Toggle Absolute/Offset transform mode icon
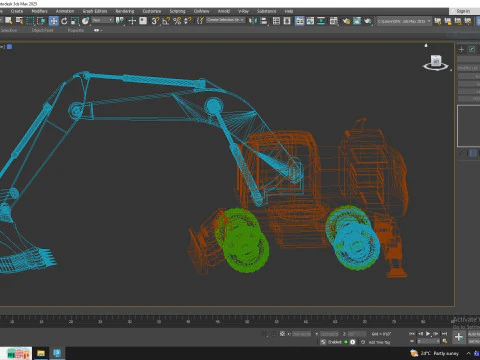Viewport: 480px width, 360px height. tap(282, 334)
